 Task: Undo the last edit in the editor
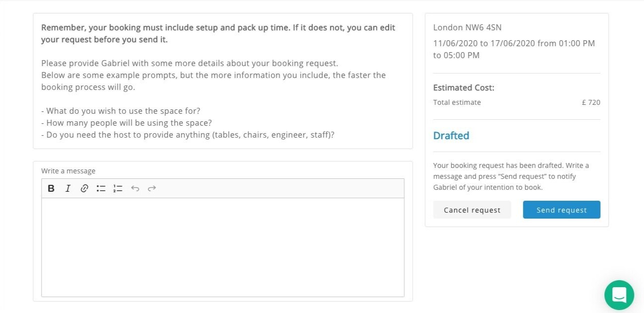135,188
